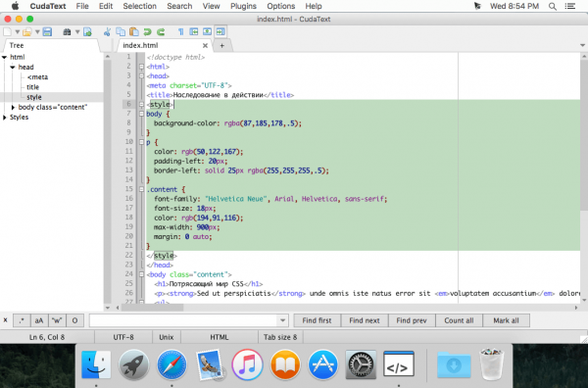Toggle the bottom panel toolbar icon
588x388 pixels.
[x=207, y=32]
